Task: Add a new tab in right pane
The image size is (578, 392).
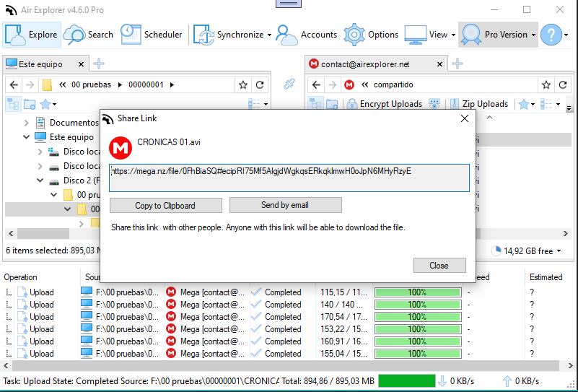Action: (457, 64)
